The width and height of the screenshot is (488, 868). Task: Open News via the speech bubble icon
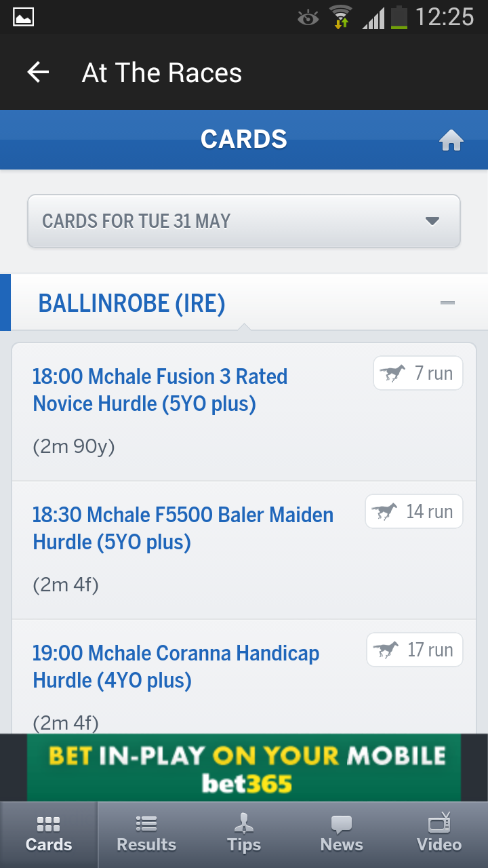click(x=341, y=823)
